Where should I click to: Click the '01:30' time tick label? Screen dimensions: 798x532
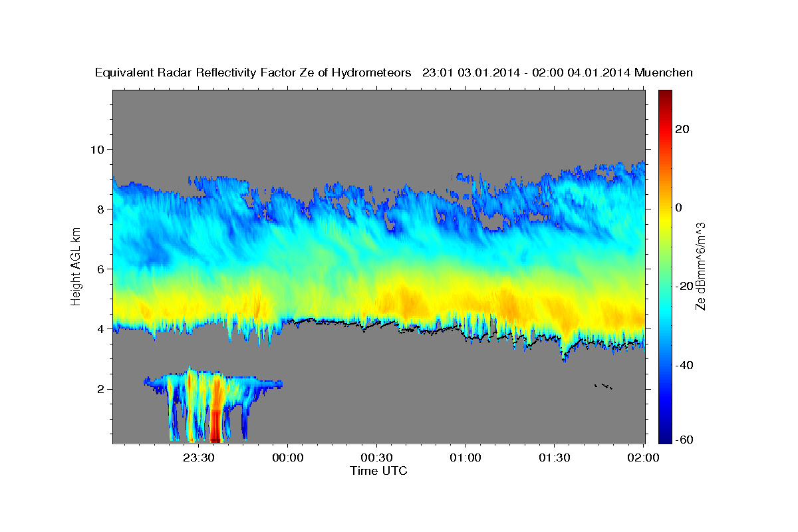click(x=555, y=458)
